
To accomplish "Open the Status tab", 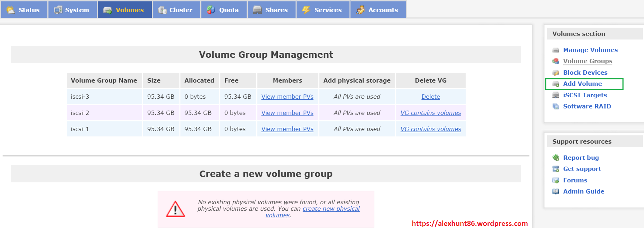I will pyautogui.click(x=24, y=10).
